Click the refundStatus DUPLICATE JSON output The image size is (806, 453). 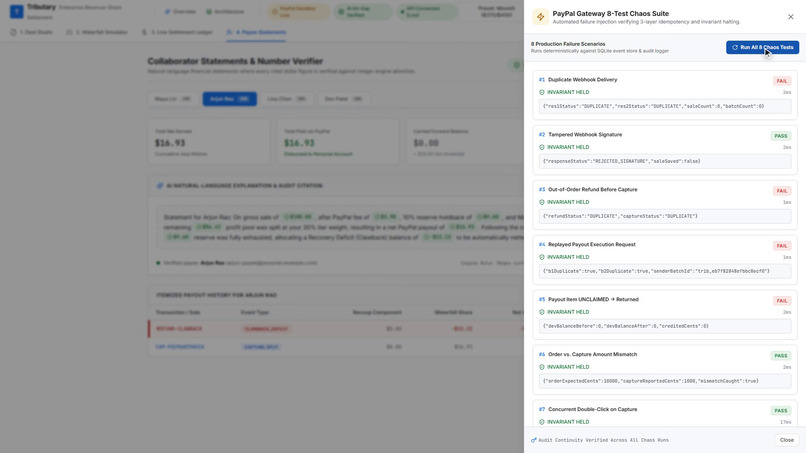665,216
